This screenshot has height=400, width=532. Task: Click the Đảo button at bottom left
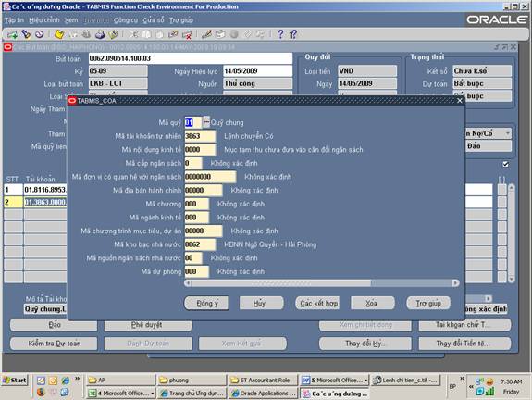point(54,325)
